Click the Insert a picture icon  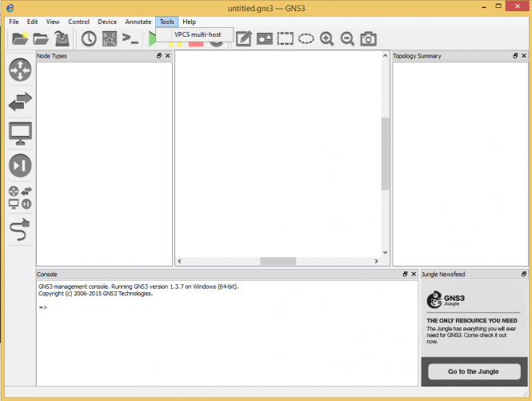(265, 38)
